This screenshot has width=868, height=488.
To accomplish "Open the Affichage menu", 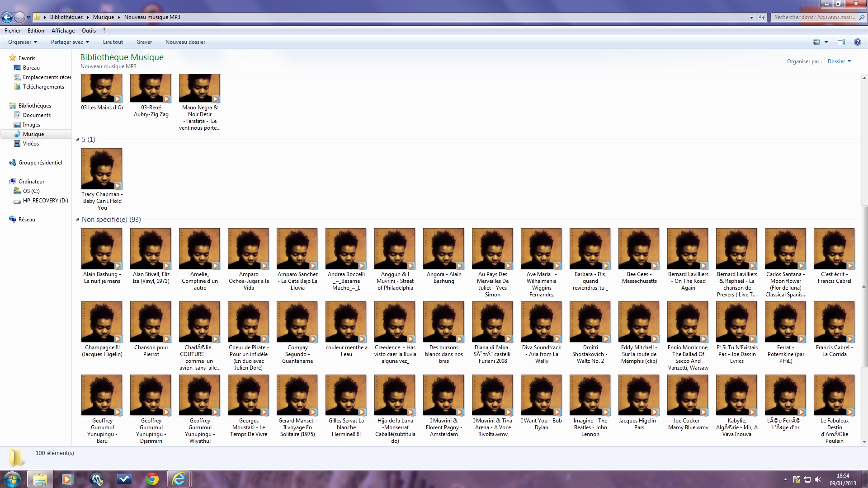I will tap(63, 31).
